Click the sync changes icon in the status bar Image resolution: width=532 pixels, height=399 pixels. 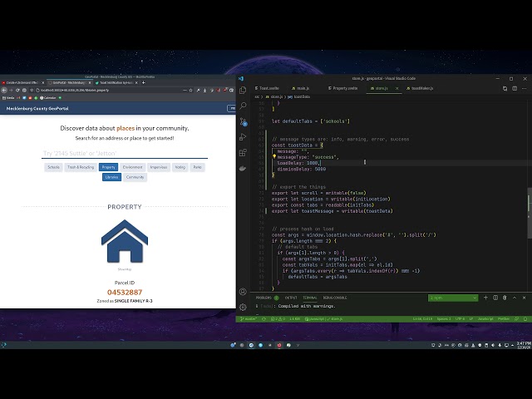coord(264,319)
